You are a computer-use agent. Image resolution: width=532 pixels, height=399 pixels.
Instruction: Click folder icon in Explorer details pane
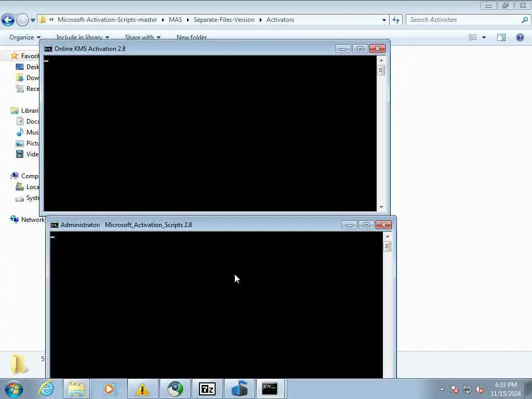[x=18, y=364]
